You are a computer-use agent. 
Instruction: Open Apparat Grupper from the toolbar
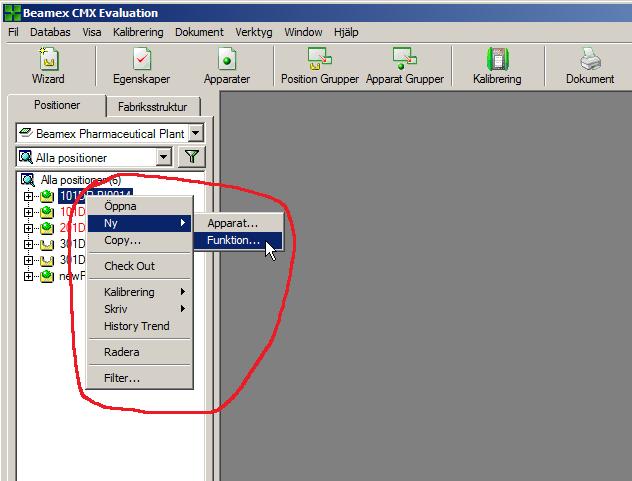[405, 58]
